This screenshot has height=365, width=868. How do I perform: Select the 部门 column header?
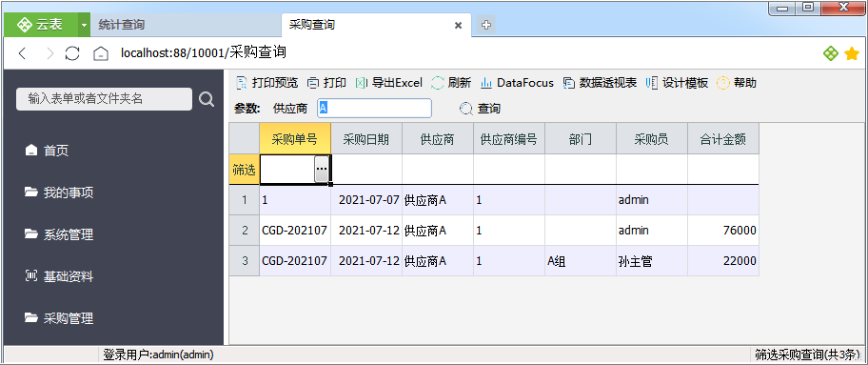tap(581, 139)
